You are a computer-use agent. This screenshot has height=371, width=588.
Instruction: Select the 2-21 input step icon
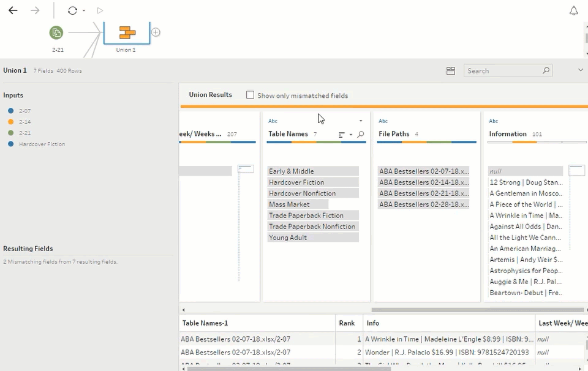pyautogui.click(x=56, y=32)
